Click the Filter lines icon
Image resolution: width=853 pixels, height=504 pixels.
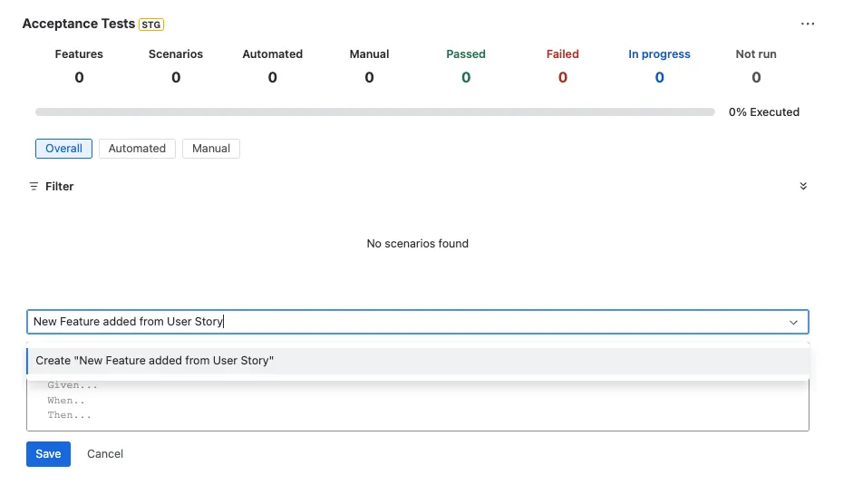(34, 187)
